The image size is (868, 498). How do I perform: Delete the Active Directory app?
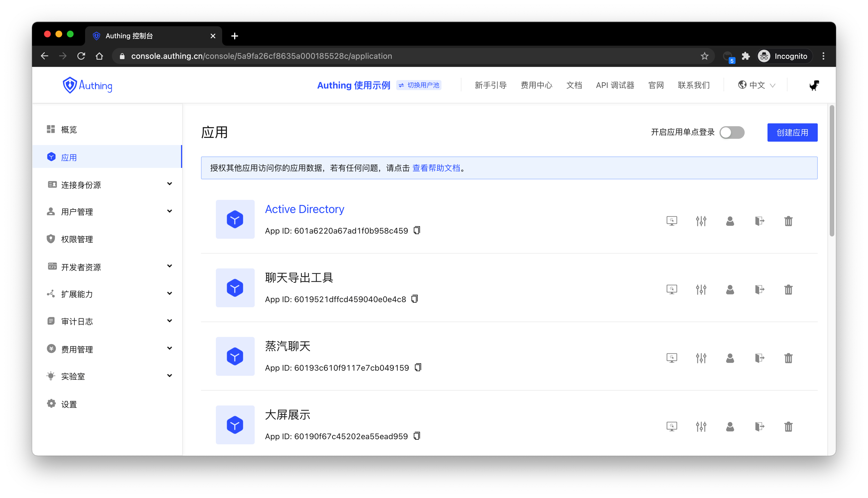pos(788,221)
